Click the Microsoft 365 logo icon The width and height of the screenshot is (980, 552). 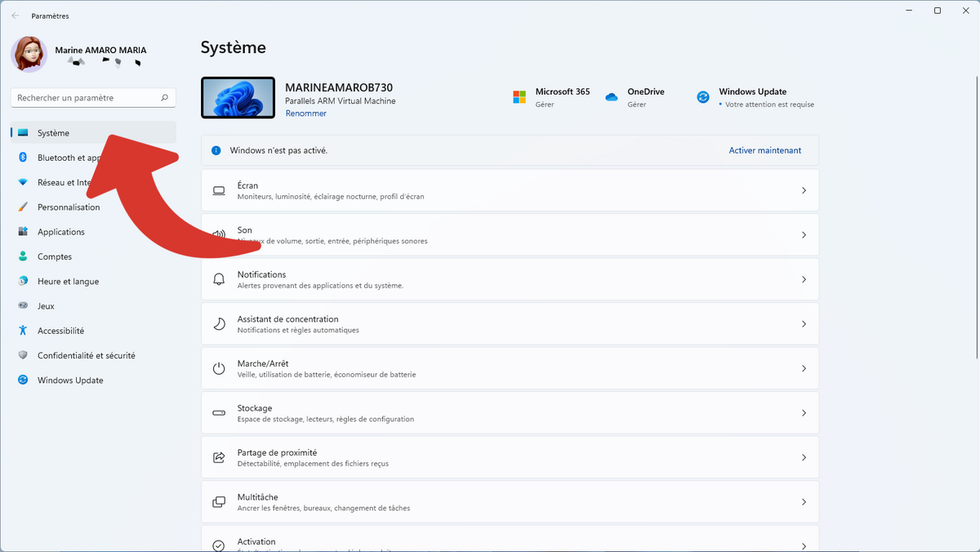[519, 97]
